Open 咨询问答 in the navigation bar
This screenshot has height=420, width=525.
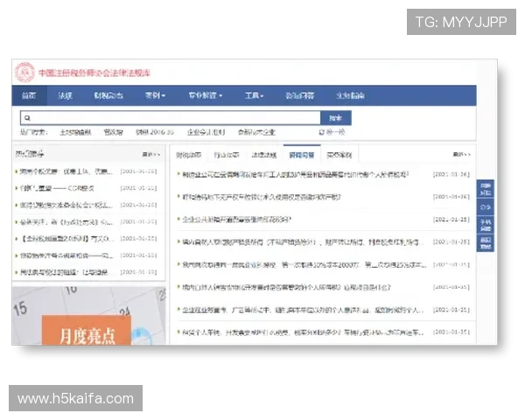click(x=299, y=95)
